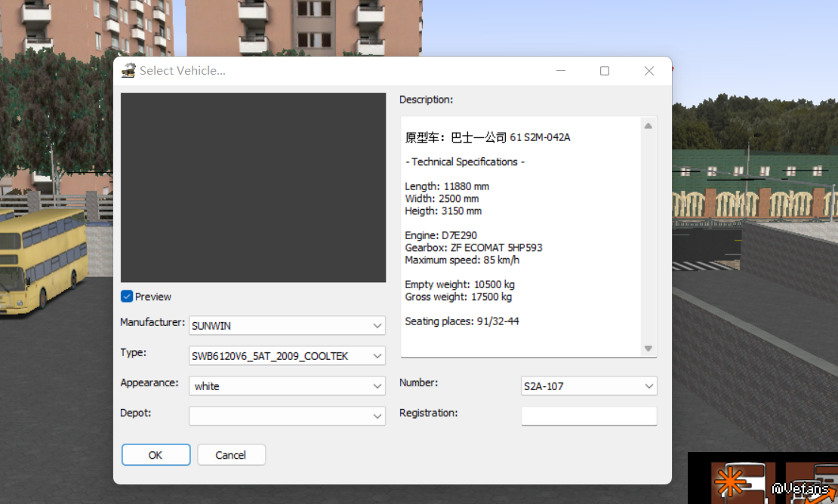Image resolution: width=838 pixels, height=504 pixels.
Task: Click the dark vehicle preview area
Action: [253, 187]
